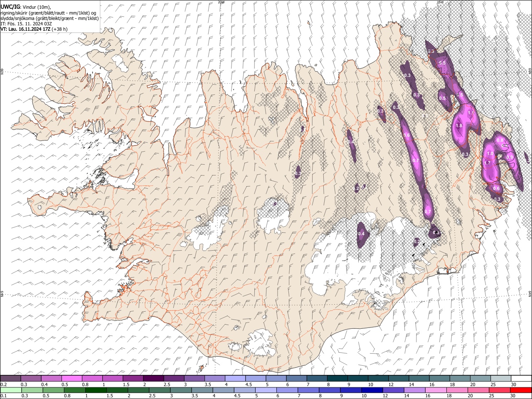Select the green 0.5 swatch in the lower scale

[x=53, y=390]
